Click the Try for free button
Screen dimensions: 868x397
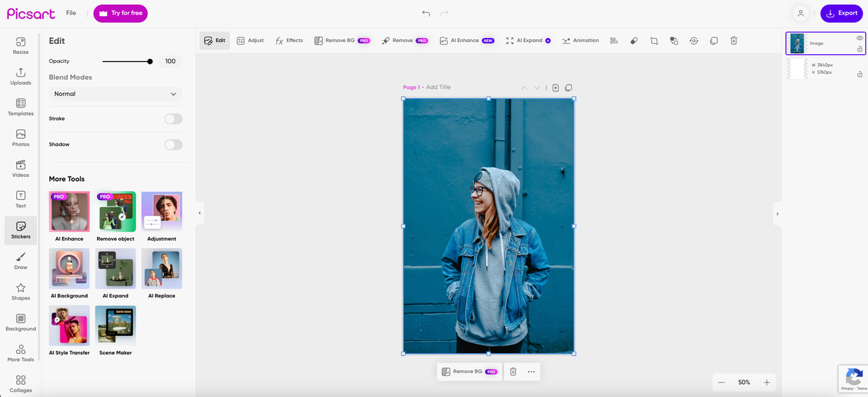click(x=121, y=14)
